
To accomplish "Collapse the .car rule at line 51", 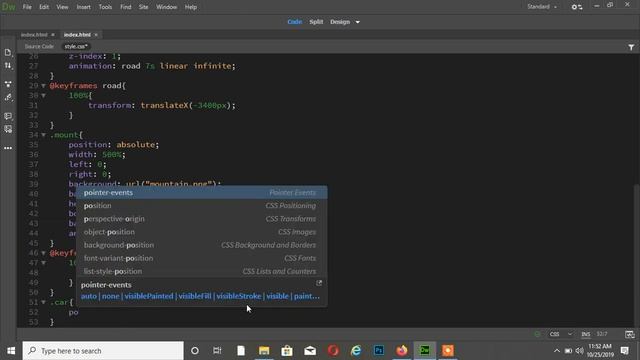I will 43,302.
